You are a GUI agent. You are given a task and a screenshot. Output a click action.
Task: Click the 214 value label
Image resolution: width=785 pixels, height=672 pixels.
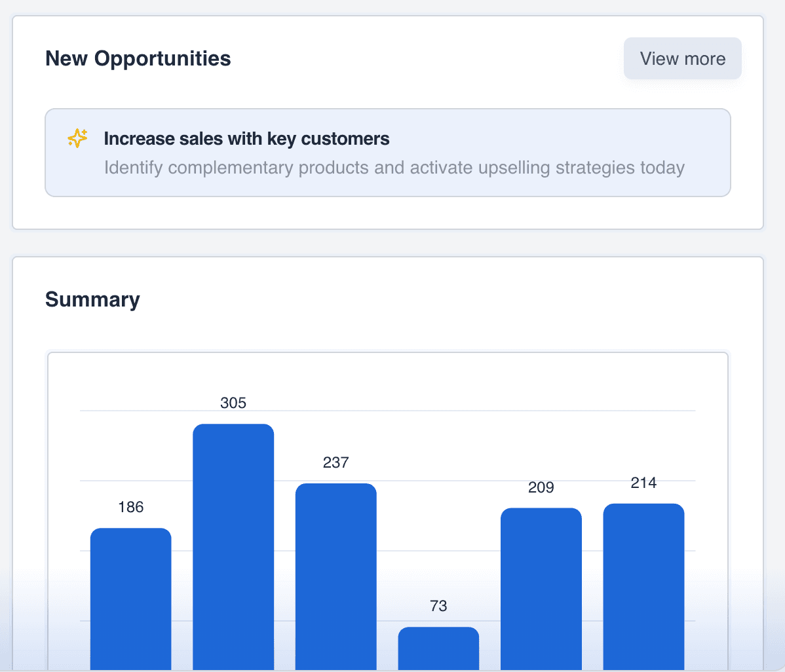pos(643,483)
